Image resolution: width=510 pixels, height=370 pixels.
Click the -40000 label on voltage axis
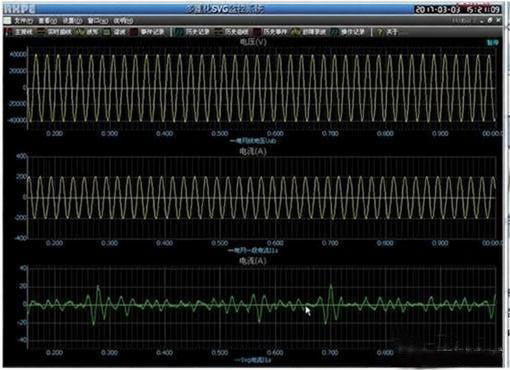pos(17,120)
